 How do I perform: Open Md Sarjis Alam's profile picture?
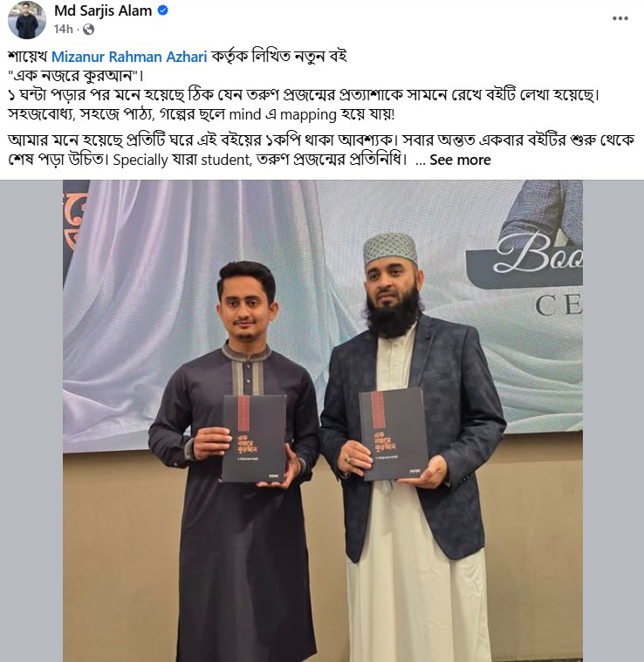pos(26,19)
